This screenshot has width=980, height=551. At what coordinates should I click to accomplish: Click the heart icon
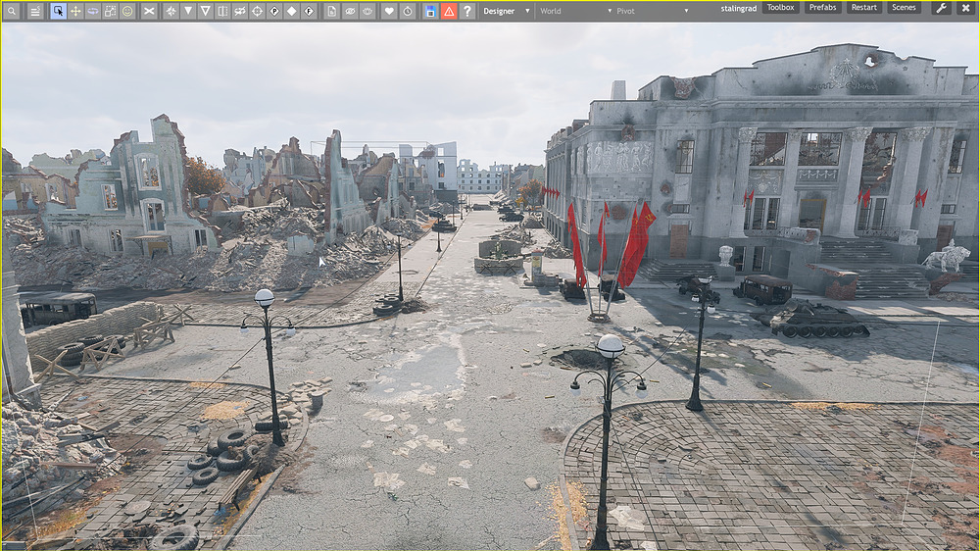pos(389,11)
